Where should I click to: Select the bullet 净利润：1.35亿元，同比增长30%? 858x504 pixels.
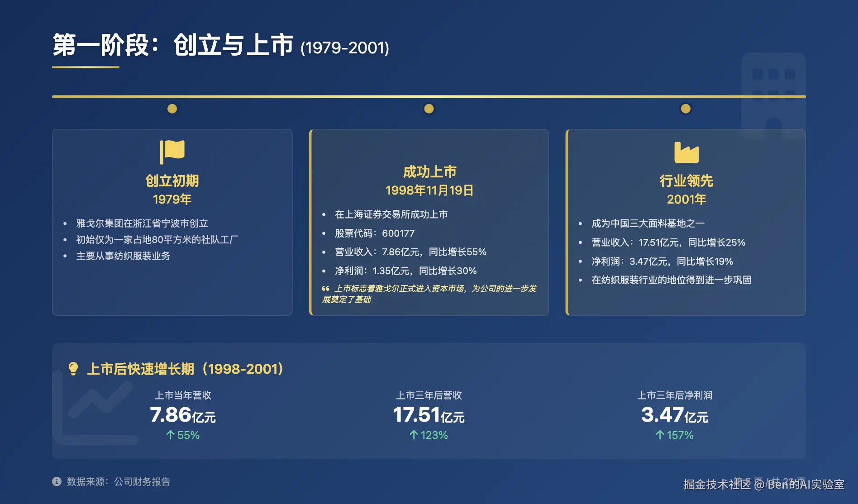pyautogui.click(x=406, y=271)
